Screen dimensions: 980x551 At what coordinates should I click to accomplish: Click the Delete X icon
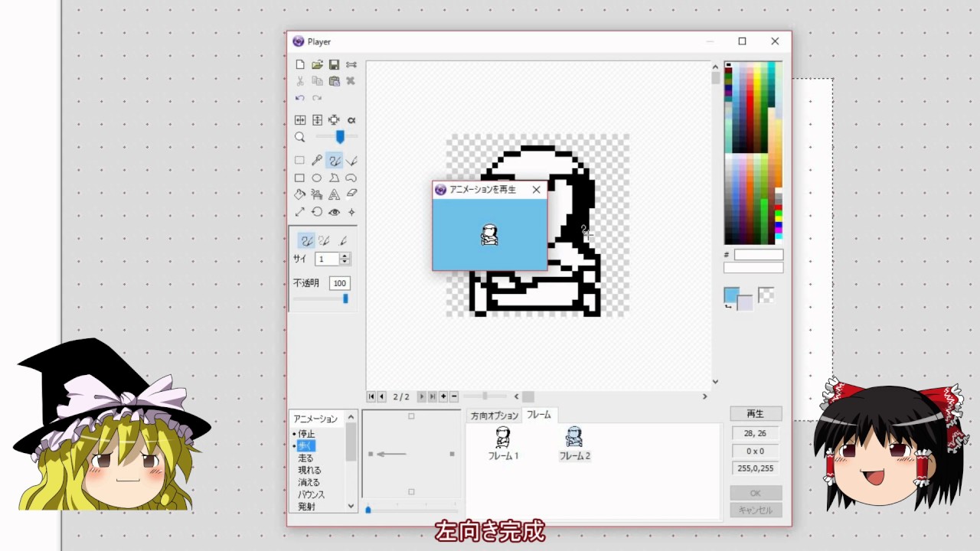coord(351,81)
